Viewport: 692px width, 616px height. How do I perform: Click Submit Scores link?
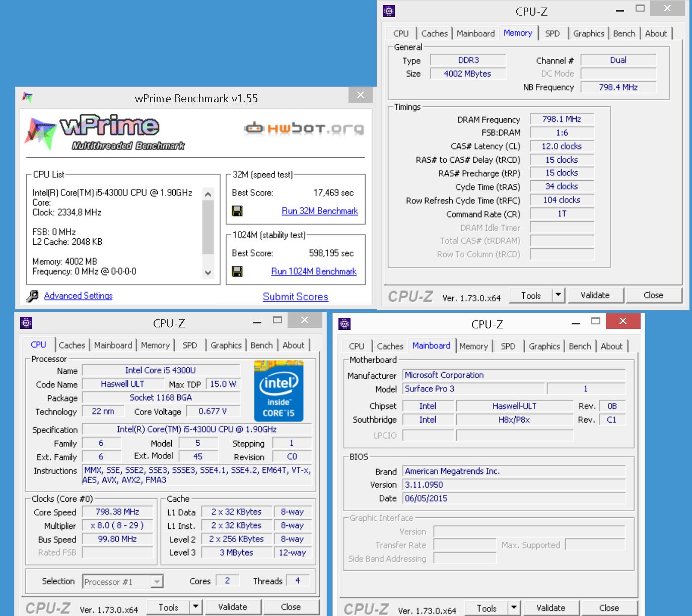pyautogui.click(x=296, y=297)
